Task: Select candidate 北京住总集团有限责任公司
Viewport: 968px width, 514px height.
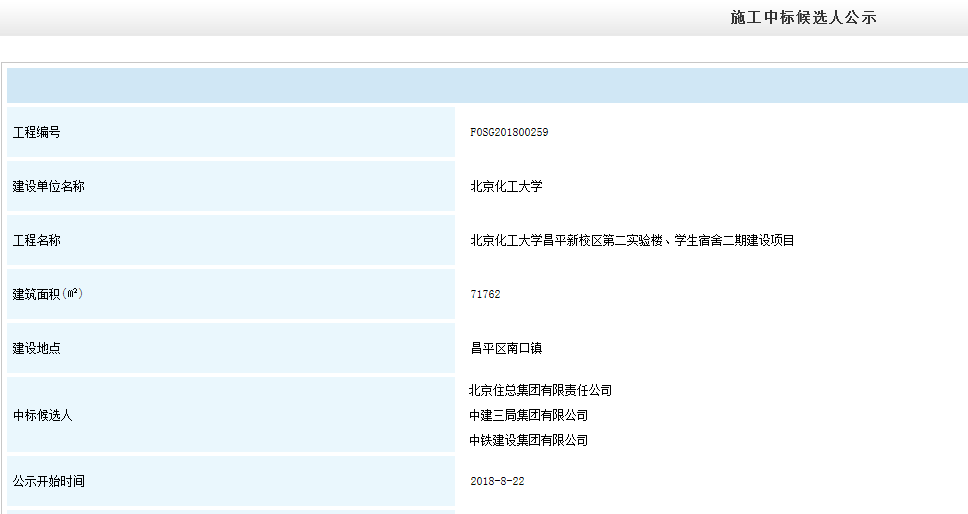Action: (540, 390)
